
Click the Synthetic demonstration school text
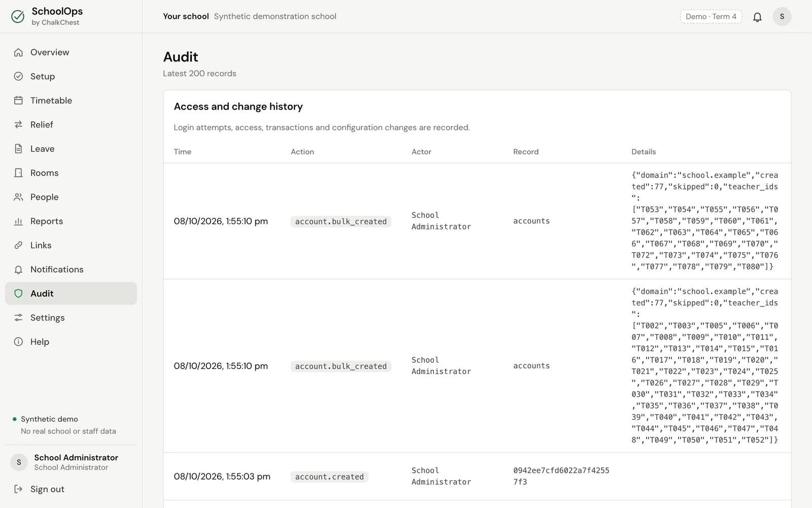point(275,16)
